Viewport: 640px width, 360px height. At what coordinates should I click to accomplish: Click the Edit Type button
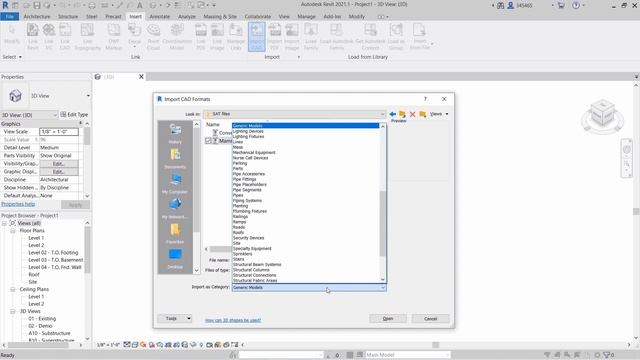click(x=74, y=115)
